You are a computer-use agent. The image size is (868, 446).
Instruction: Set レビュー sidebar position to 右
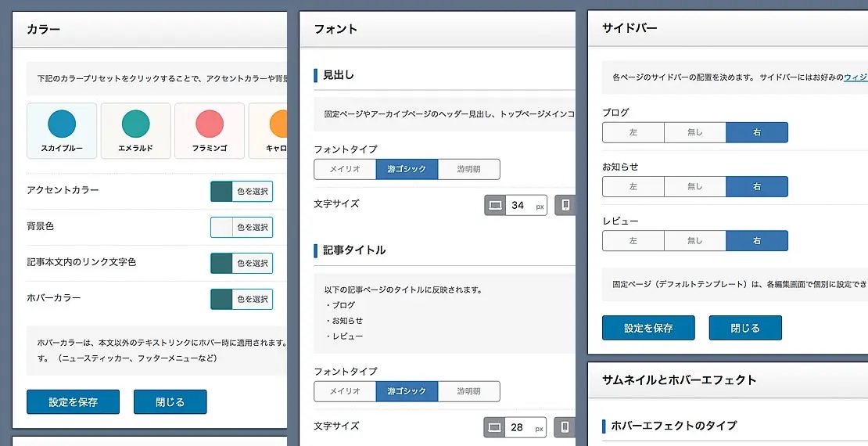point(756,240)
